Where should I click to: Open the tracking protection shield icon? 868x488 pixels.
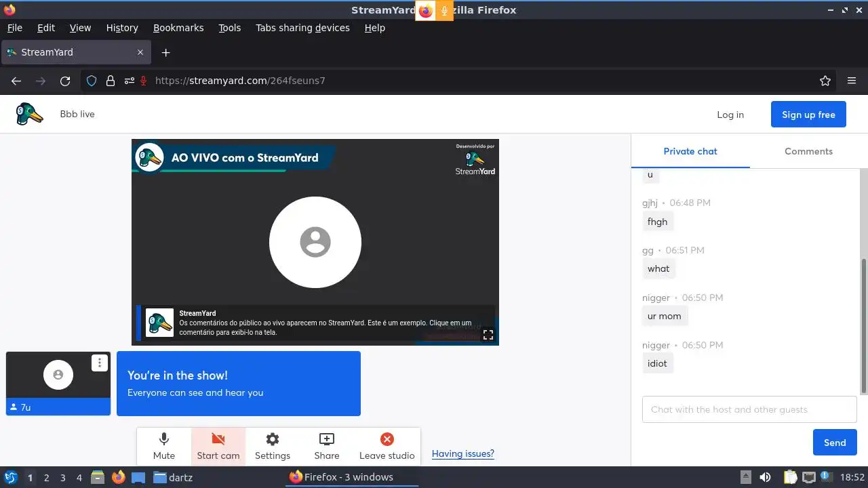92,81
